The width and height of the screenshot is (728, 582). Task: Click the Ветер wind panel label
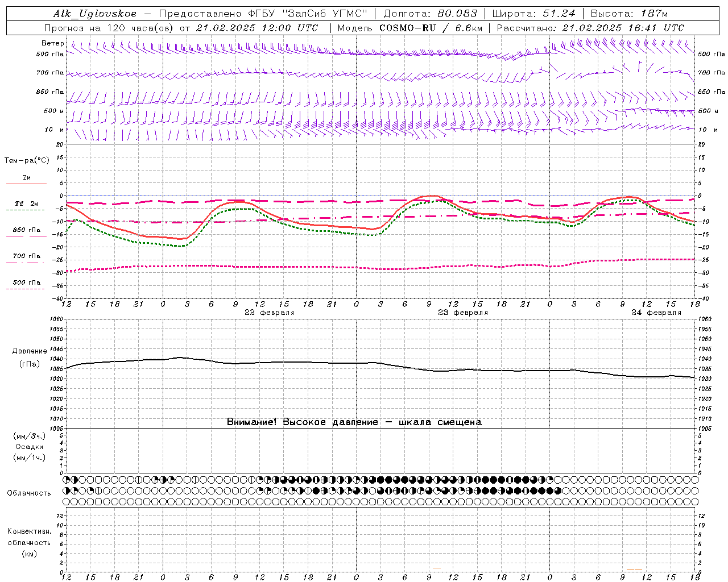pos(53,43)
